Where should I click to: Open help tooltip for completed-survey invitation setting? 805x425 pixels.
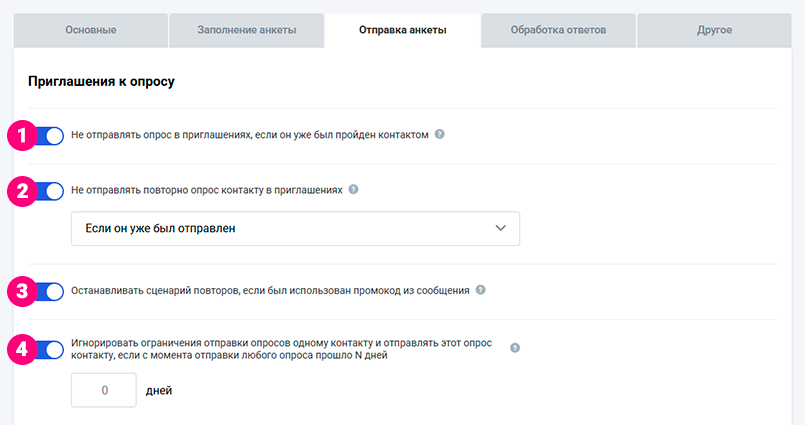(x=440, y=135)
